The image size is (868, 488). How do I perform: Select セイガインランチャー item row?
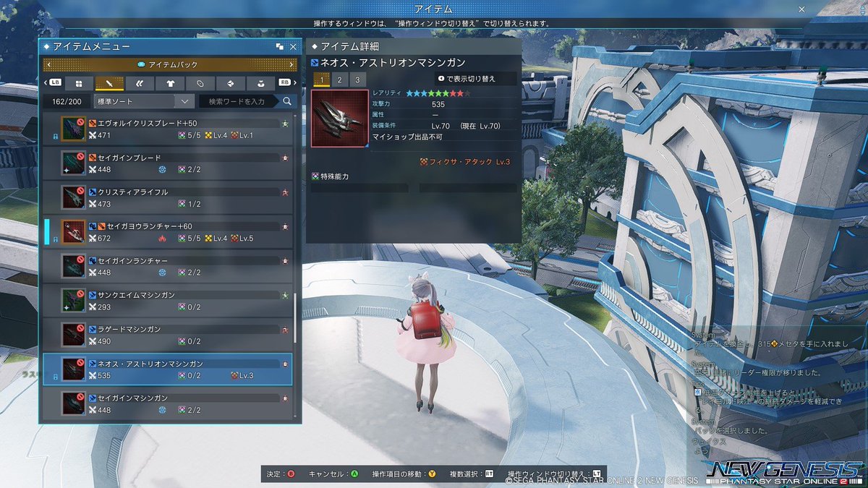pos(168,266)
